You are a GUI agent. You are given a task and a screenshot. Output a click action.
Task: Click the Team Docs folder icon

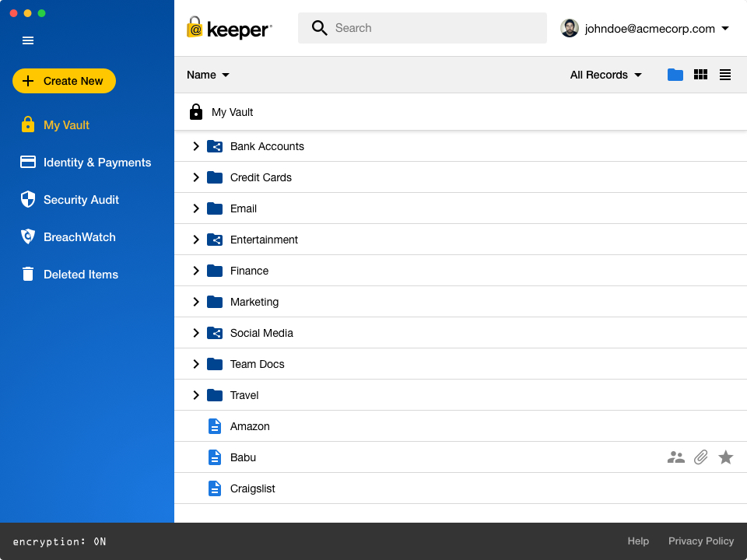coord(215,364)
